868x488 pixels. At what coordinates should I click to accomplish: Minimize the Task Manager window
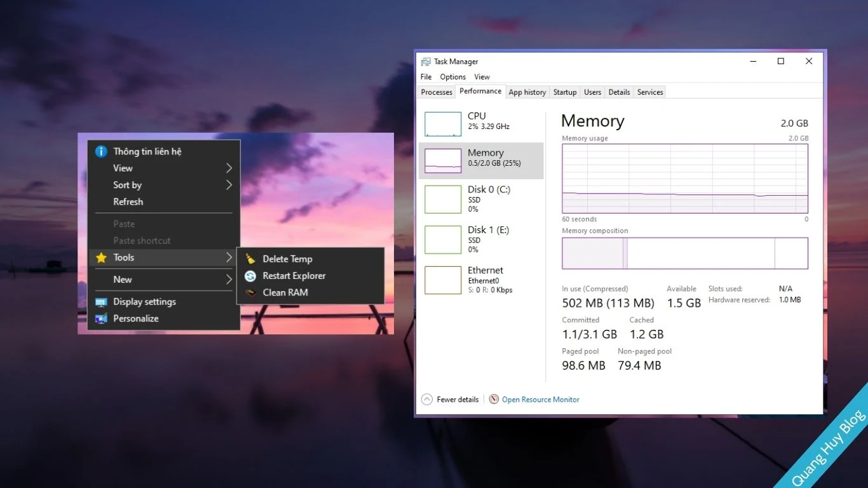click(753, 62)
